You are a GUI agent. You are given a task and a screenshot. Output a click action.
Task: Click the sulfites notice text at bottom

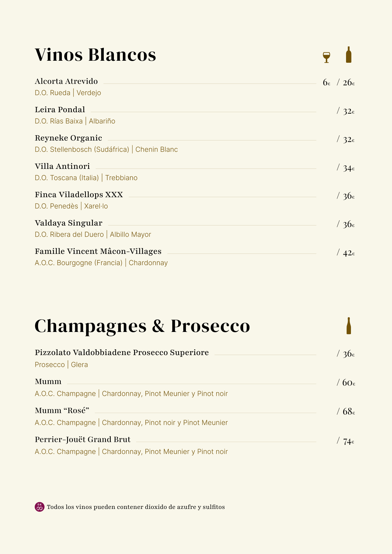click(136, 507)
